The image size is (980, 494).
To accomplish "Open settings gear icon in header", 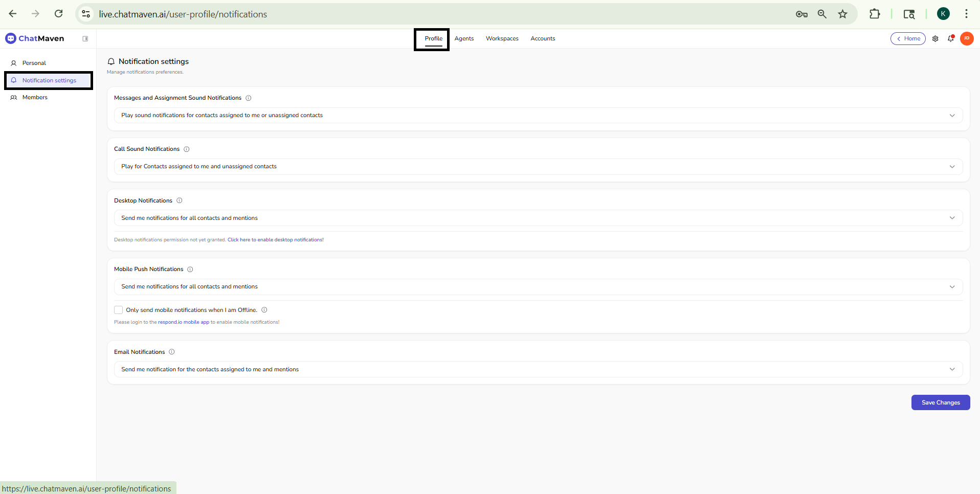I will (x=935, y=39).
